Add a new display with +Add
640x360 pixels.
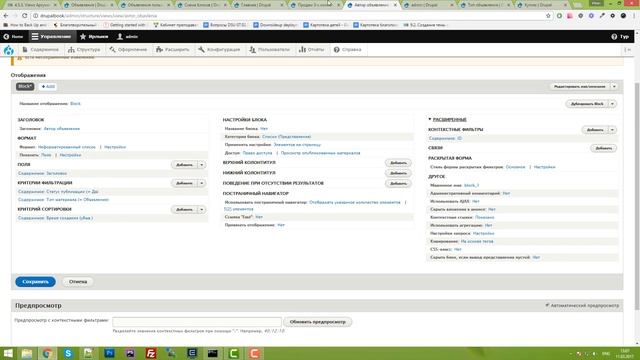48,87
